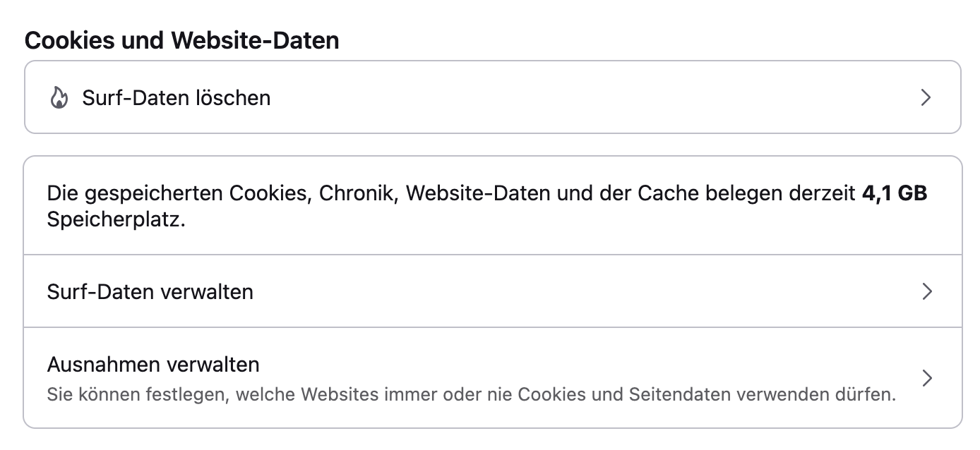The width and height of the screenshot is (980, 450).
Task: Click the bold 4,1 GB storage value
Action: pos(895,194)
